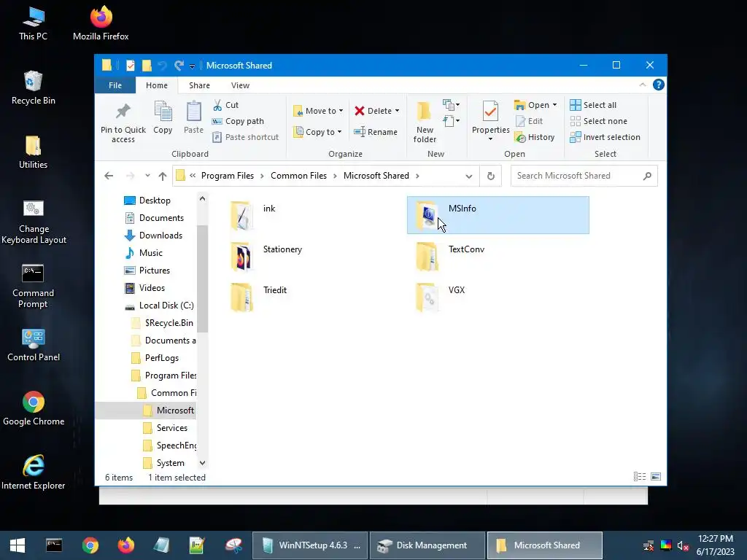Click Common Files in the address bar
This screenshot has height=560, width=747.
[x=298, y=176]
